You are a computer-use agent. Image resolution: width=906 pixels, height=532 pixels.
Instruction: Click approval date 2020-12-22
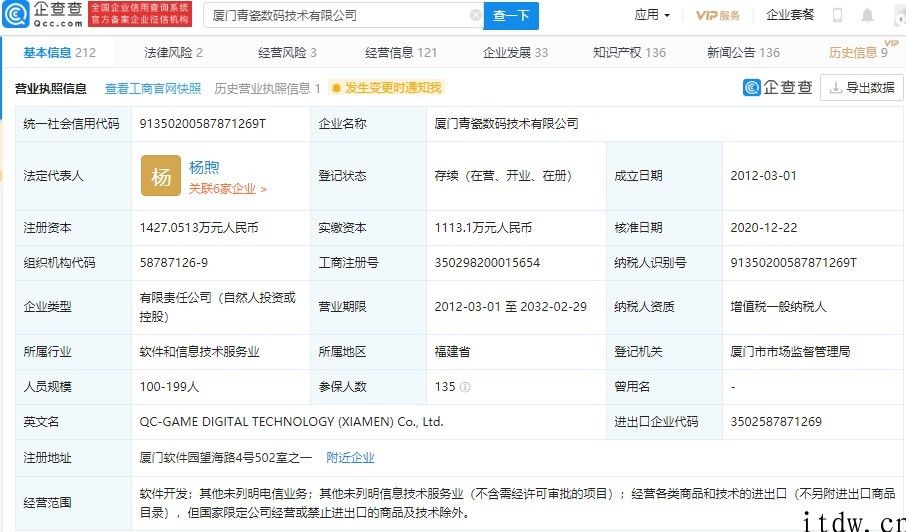[763, 228]
